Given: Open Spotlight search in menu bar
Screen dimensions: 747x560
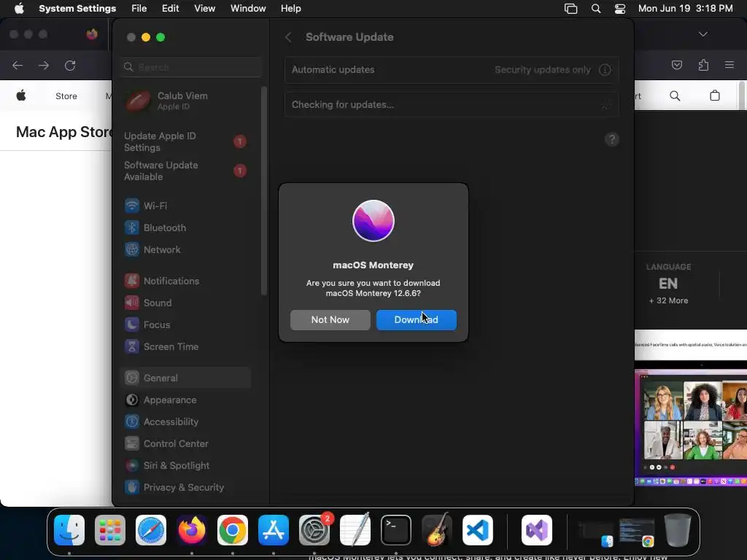Looking at the screenshot, I should point(596,9).
